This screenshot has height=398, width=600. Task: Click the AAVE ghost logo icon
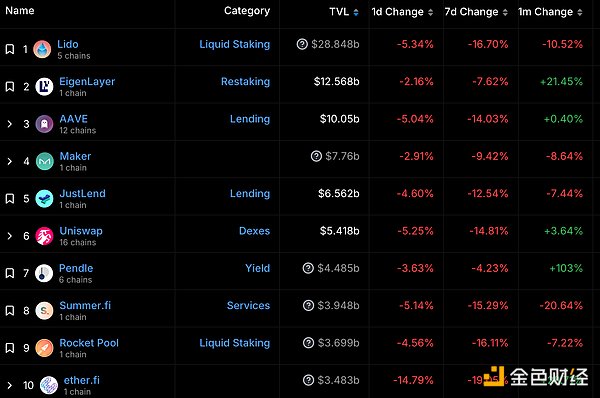point(44,124)
